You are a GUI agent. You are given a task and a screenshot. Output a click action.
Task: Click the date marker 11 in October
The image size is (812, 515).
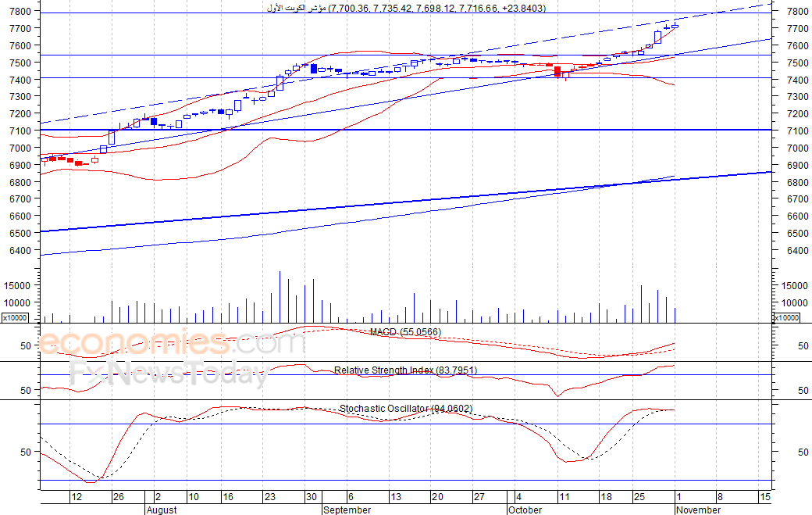(x=564, y=497)
